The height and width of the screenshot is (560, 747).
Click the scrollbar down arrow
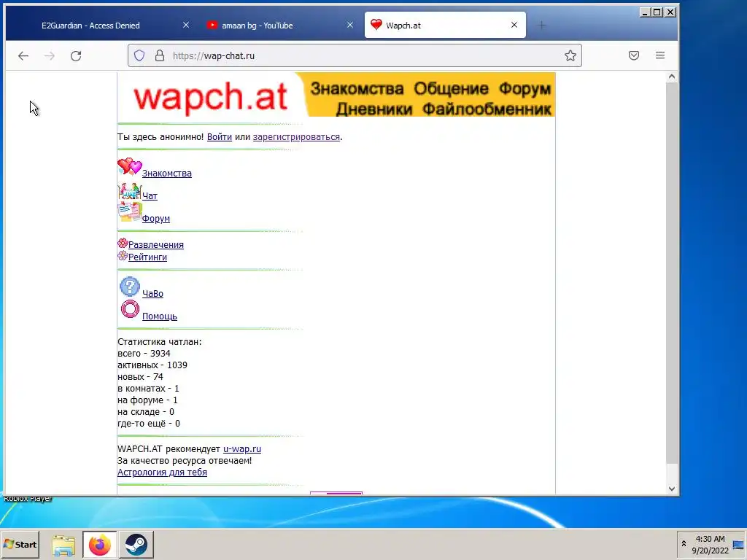672,489
